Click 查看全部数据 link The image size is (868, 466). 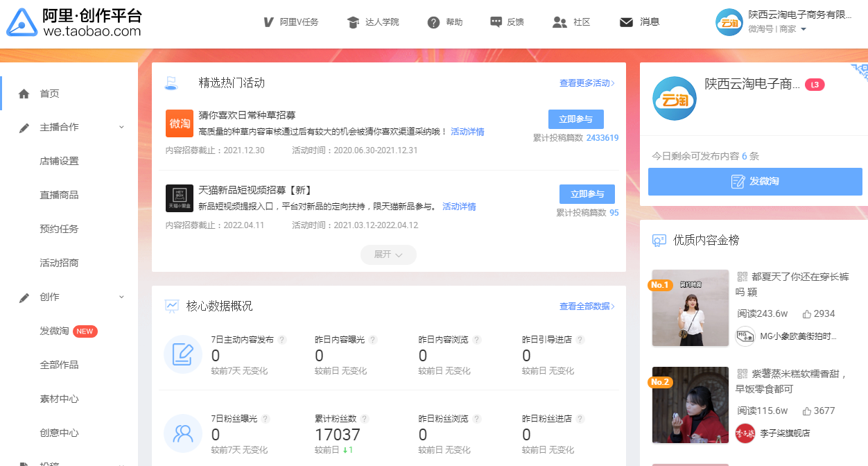click(x=587, y=306)
